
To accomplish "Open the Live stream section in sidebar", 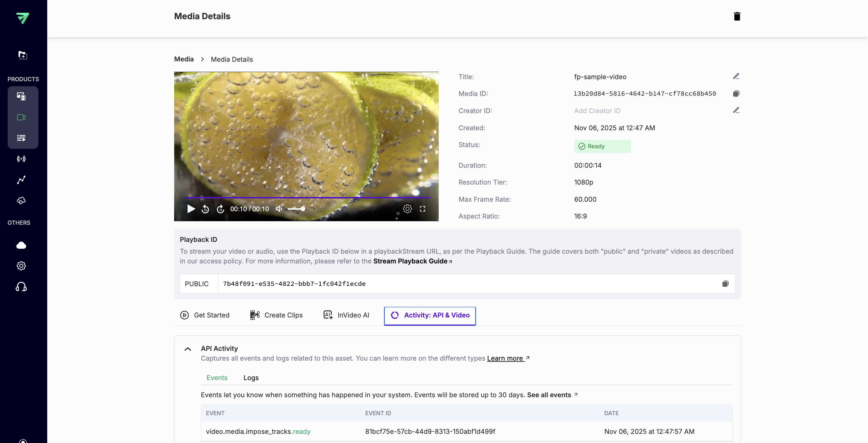I will [x=21, y=159].
